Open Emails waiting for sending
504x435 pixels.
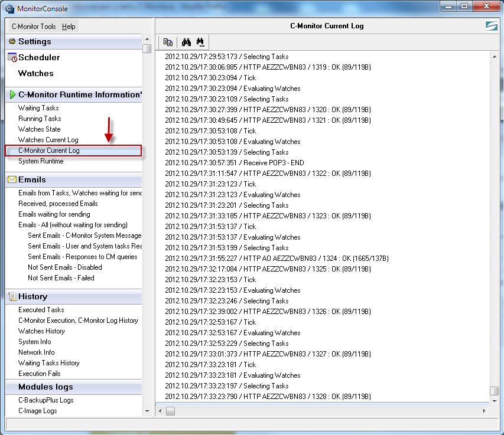(x=54, y=214)
